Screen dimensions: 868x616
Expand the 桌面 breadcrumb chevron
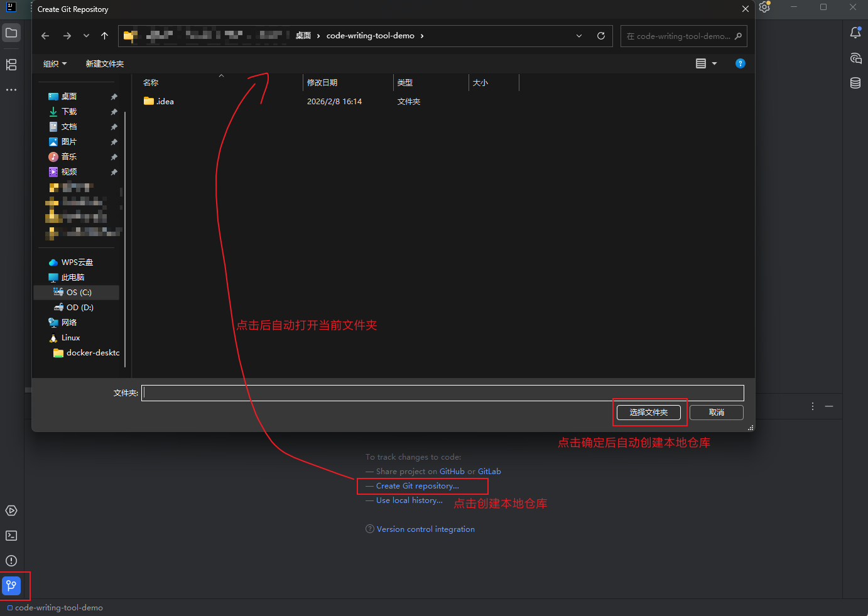pos(318,36)
